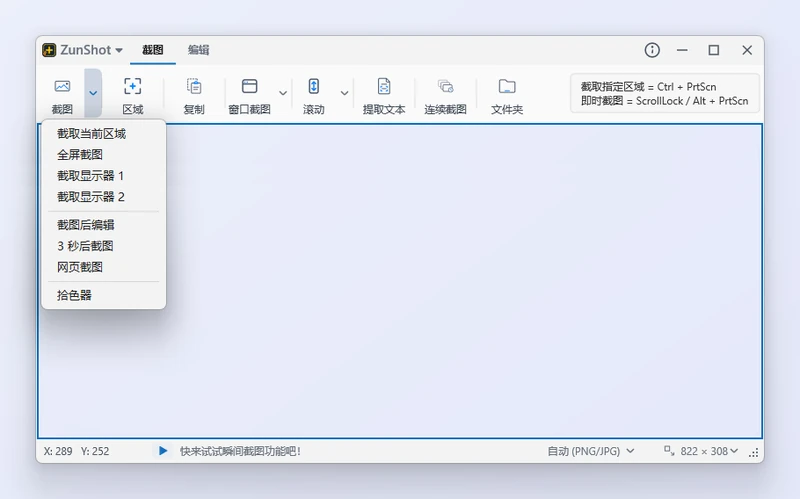Choose 全屏截图 from the menu
Image resolution: width=800 pixels, height=499 pixels.
(104, 155)
